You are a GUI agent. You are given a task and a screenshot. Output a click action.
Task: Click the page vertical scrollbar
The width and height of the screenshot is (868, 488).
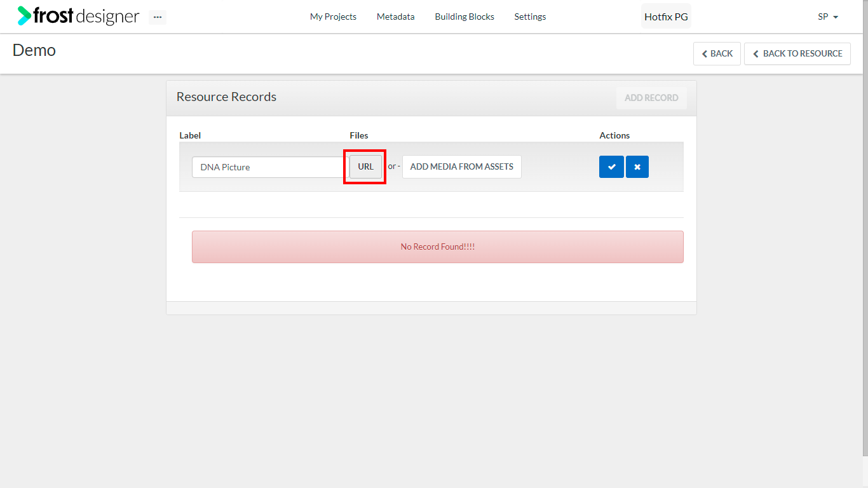[865, 227]
